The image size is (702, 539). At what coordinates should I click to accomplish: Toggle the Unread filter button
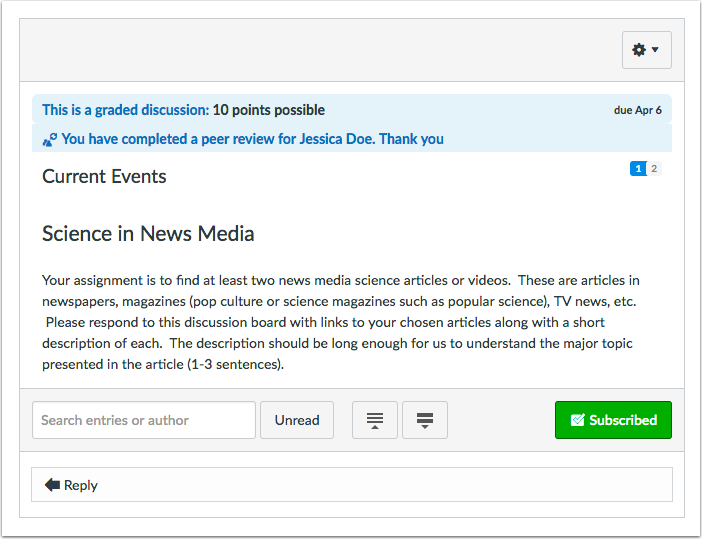point(297,420)
